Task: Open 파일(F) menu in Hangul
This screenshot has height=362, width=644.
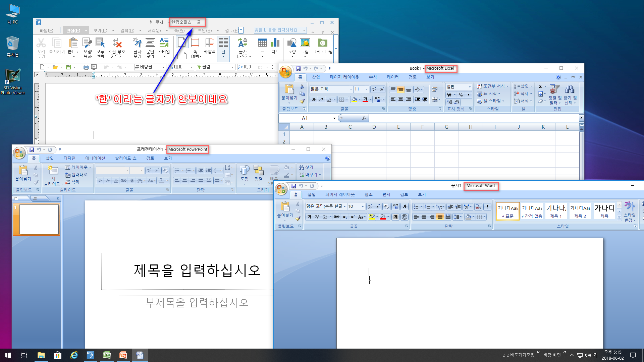Action: click(46, 31)
